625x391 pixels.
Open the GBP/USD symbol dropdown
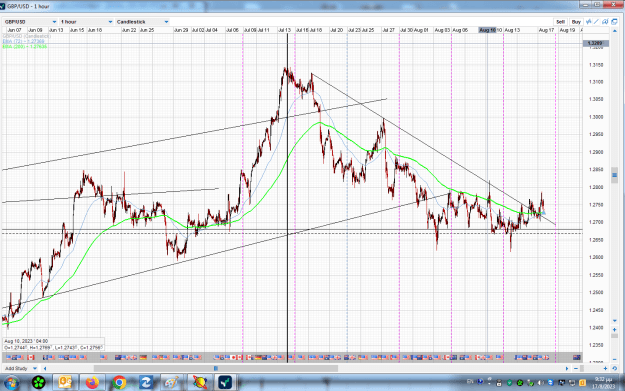[x=30, y=22]
